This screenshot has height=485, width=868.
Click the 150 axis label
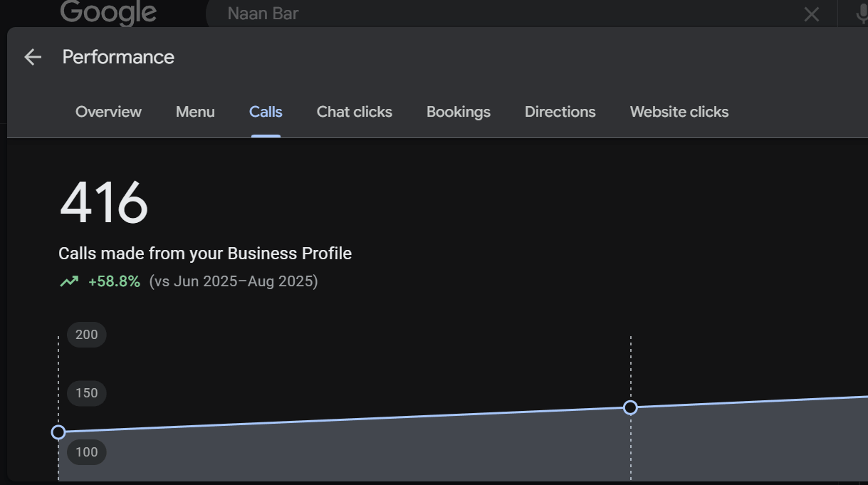(x=87, y=393)
